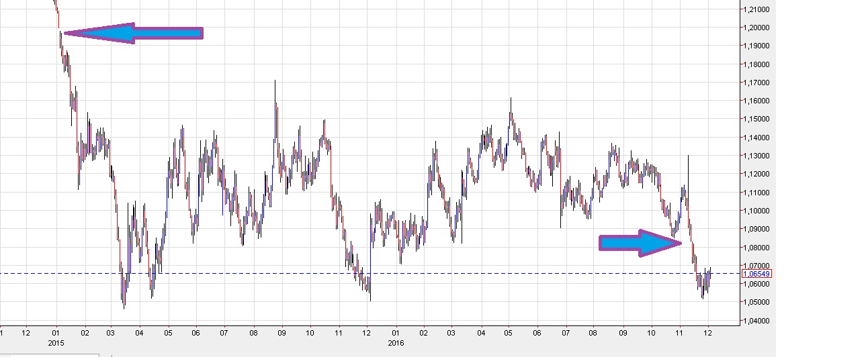Viewport: 868px width, 357px height.
Task: Click the candle at the blue right arrow's tip
Action: coord(691,240)
